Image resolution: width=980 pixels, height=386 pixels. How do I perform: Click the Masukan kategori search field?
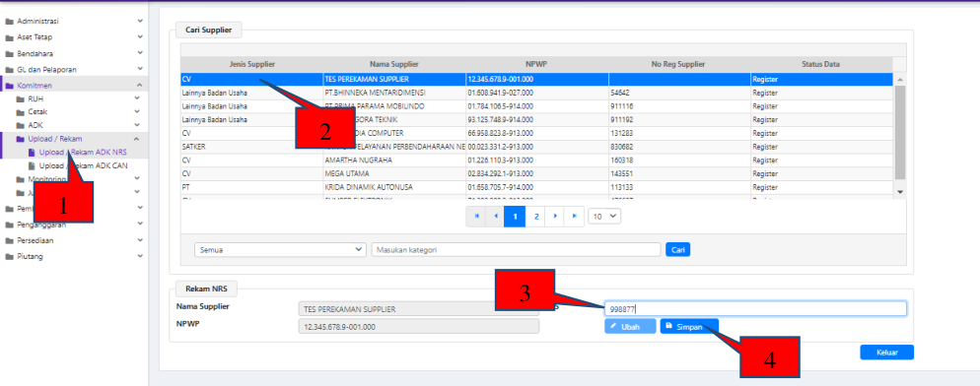point(516,249)
